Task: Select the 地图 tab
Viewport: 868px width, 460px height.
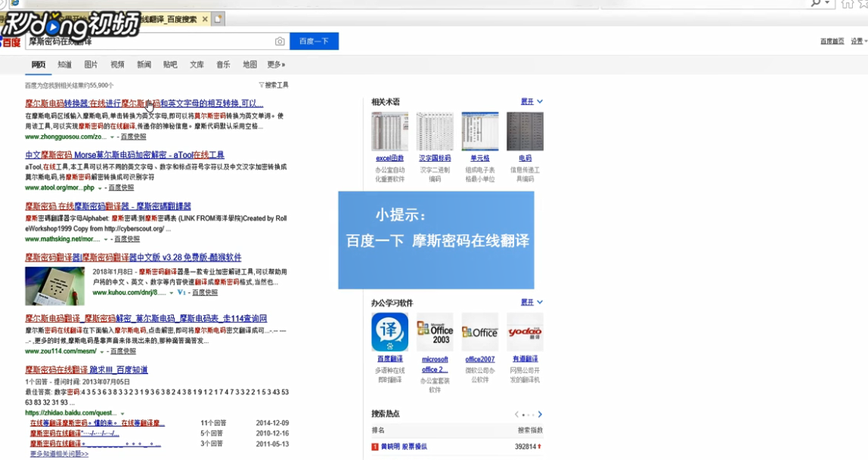Action: click(x=250, y=65)
